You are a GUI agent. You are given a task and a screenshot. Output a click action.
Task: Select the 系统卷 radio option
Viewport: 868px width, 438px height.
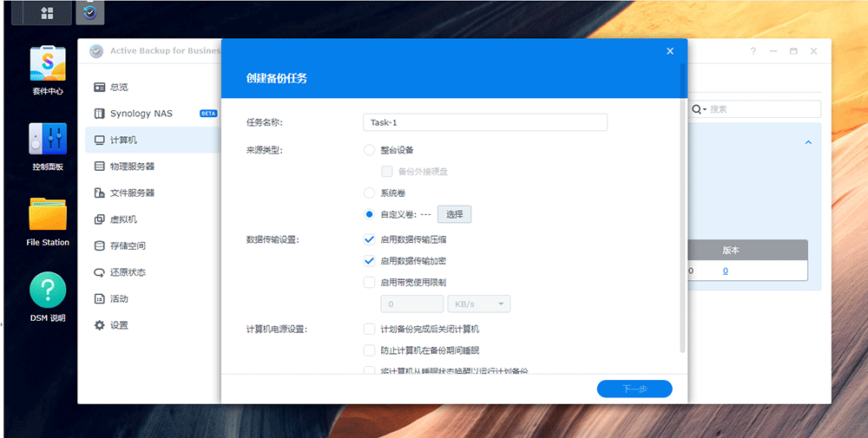tap(370, 193)
